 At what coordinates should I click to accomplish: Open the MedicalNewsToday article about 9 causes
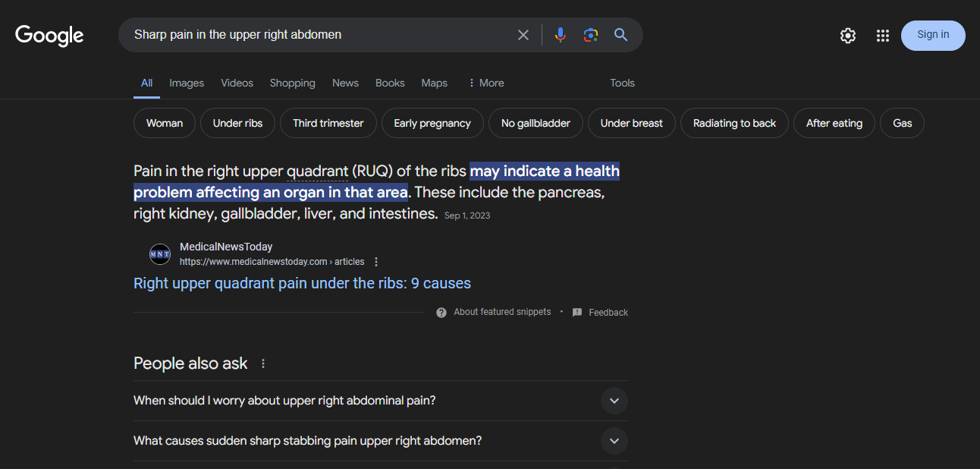[302, 282]
